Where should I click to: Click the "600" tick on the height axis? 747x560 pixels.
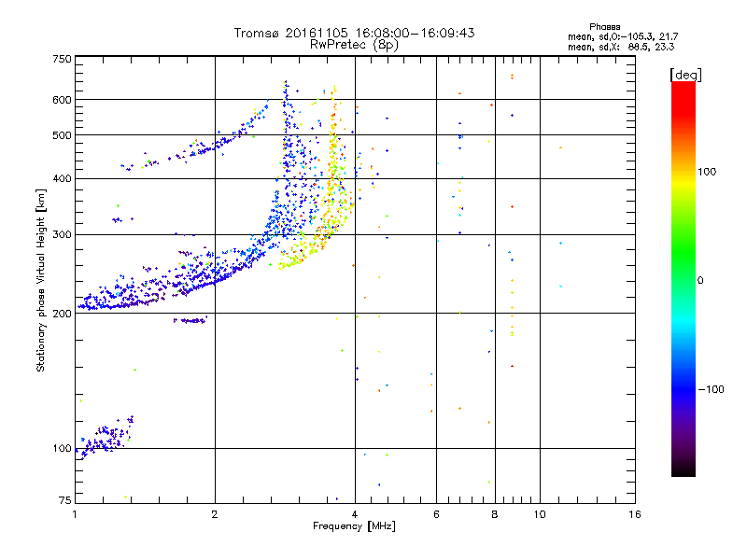click(x=62, y=100)
